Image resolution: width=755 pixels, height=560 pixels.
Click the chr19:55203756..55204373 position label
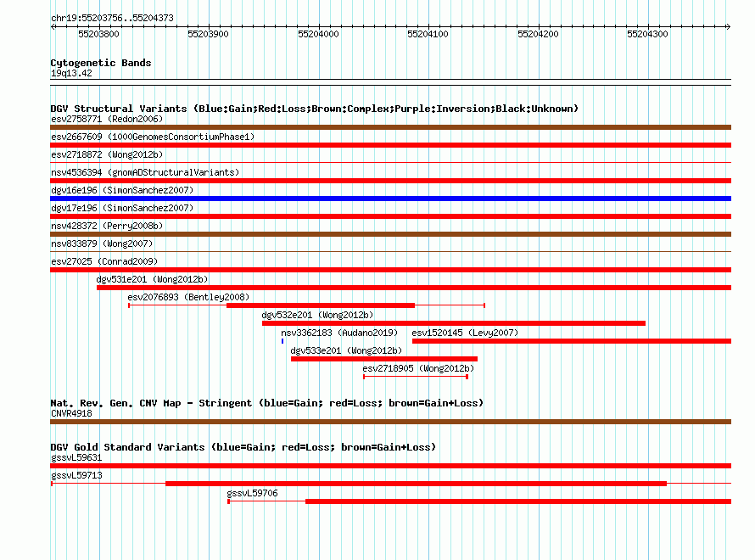tap(112, 19)
